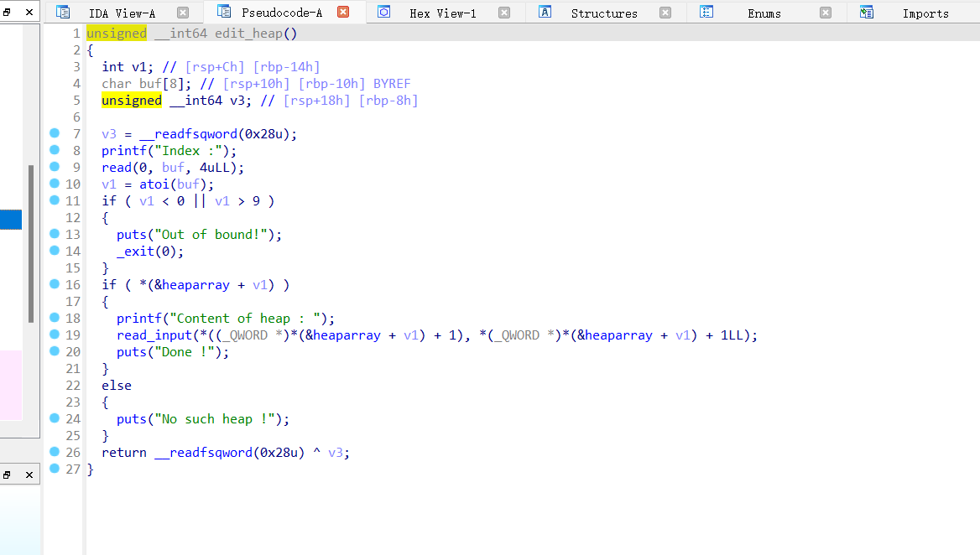Undock the upper left side panel
Screen dimensions: 980x555
pos(7,12)
